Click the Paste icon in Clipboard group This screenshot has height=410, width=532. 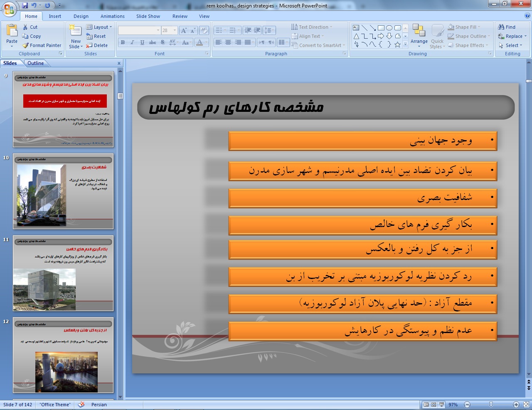pyautogui.click(x=12, y=31)
